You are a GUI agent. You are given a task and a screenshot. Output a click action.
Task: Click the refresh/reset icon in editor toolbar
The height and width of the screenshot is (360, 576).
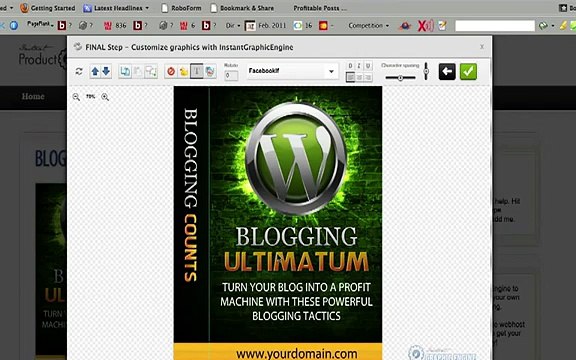pos(79,71)
